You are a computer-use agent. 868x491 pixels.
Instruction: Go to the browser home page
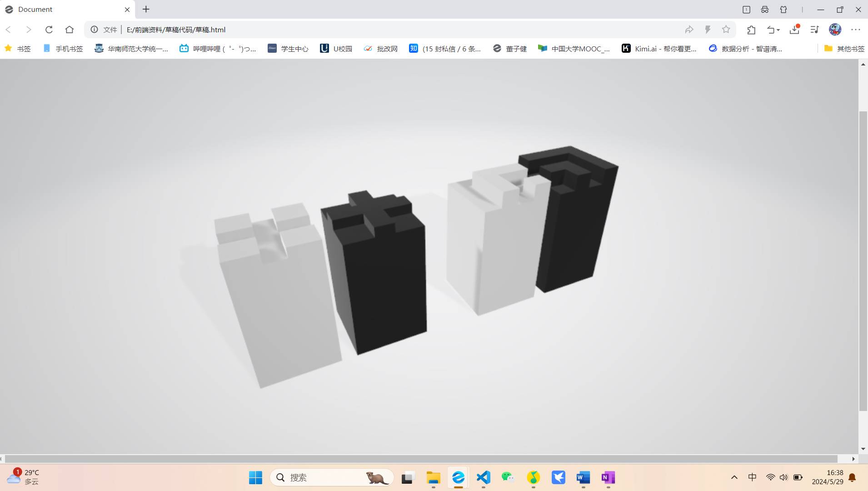tap(69, 30)
